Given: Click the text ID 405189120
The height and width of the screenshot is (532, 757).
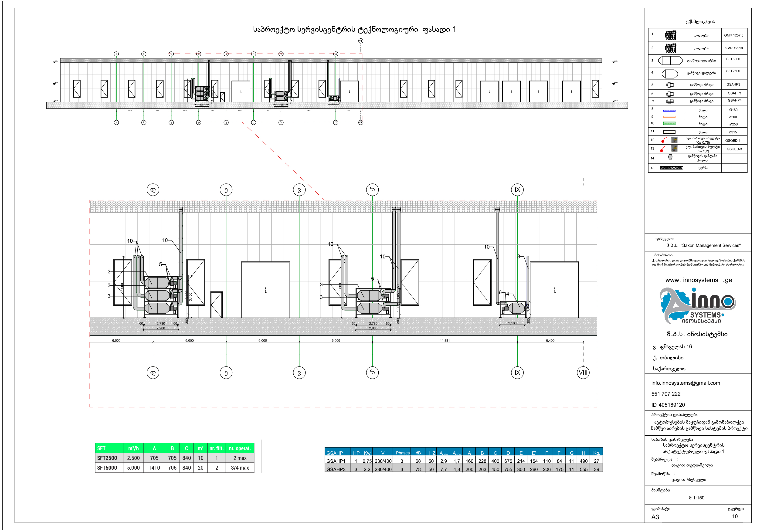Looking at the screenshot, I should point(668,405).
